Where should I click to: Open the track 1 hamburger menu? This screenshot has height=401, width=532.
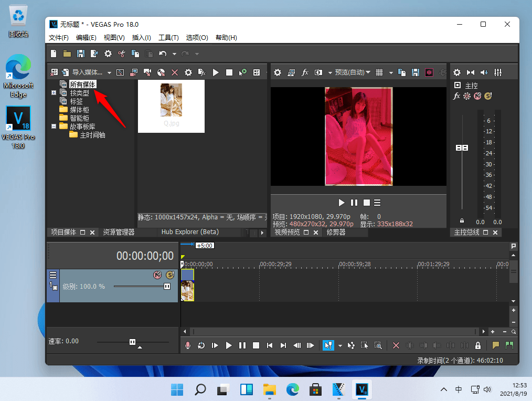(53, 275)
